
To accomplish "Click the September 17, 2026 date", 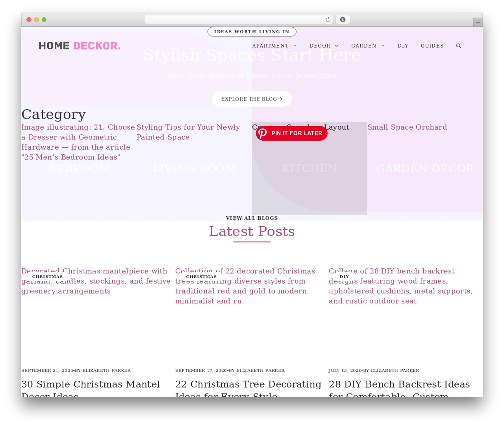I will pyautogui.click(x=201, y=370).
